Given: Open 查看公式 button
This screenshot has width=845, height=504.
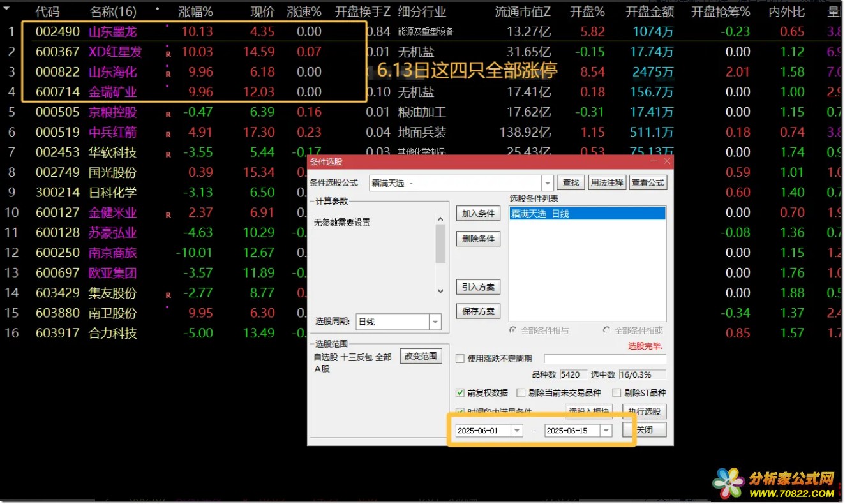Looking at the screenshot, I should click(648, 183).
